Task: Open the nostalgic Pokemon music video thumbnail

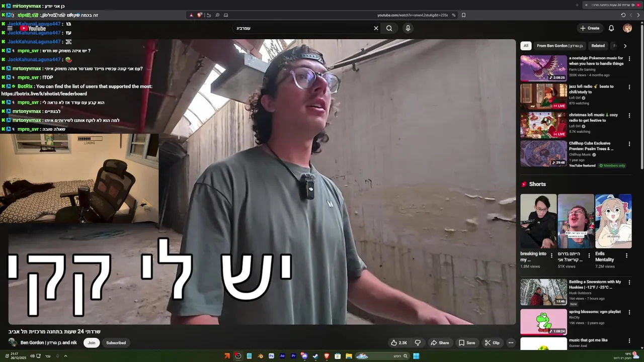Action: click(543, 68)
